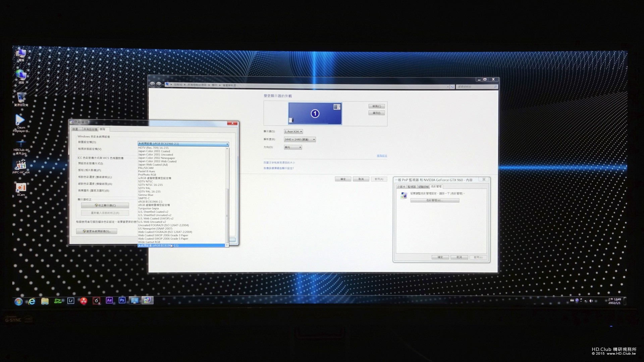Click Color Management (M) button in properties dialog
This screenshot has width=644, height=362.
click(435, 200)
